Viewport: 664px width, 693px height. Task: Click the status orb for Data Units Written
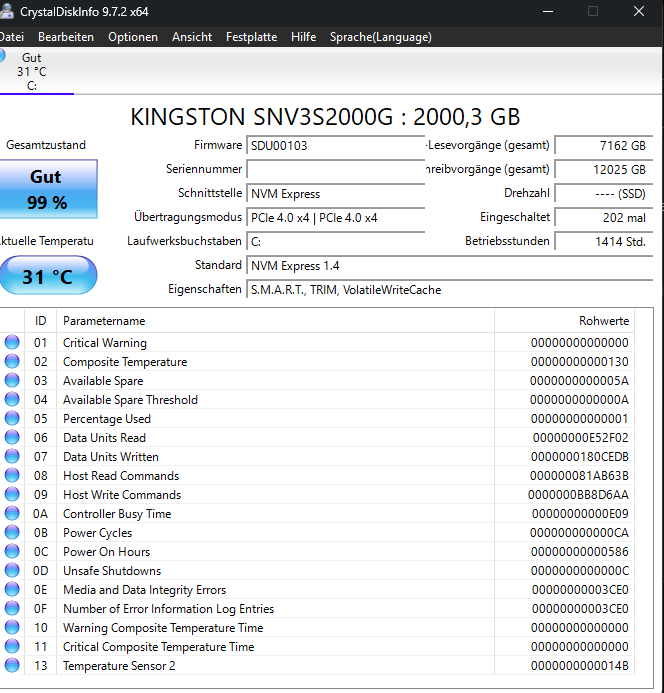pyautogui.click(x=12, y=456)
